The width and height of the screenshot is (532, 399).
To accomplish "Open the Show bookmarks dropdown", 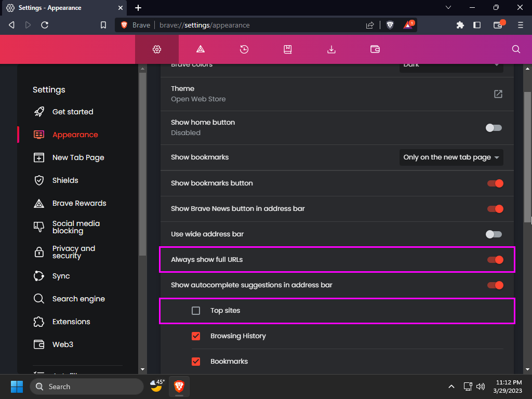I will tap(451, 157).
